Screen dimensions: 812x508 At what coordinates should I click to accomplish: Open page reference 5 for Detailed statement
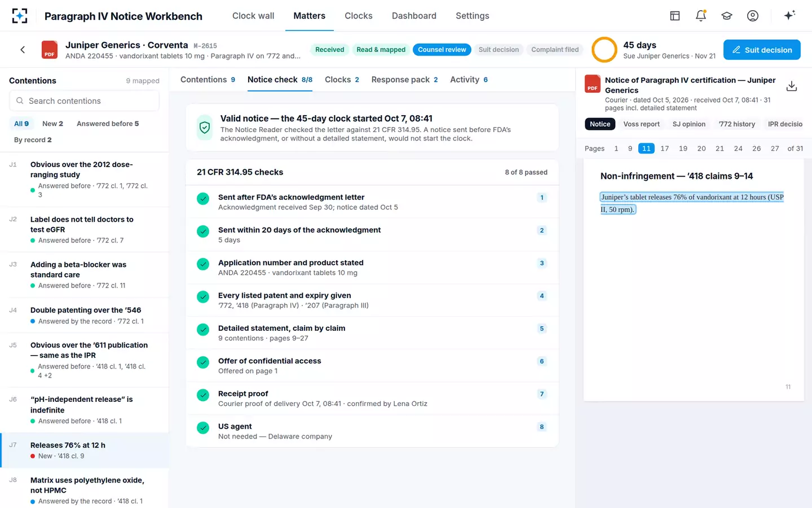(x=542, y=329)
